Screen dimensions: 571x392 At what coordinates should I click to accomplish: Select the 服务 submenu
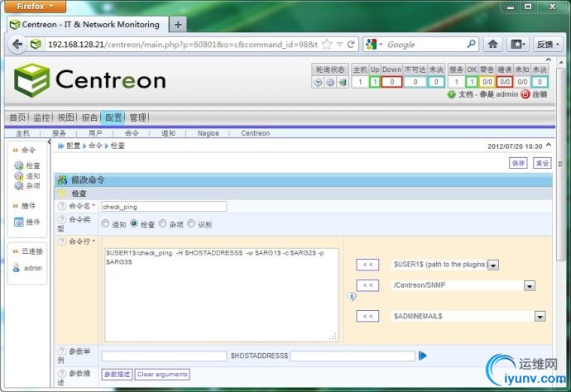tap(59, 133)
